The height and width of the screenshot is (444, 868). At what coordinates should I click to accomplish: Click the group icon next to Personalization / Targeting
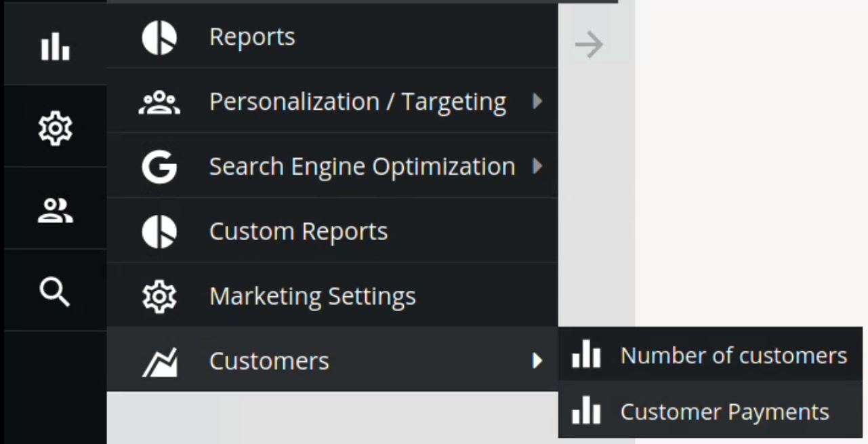click(159, 102)
